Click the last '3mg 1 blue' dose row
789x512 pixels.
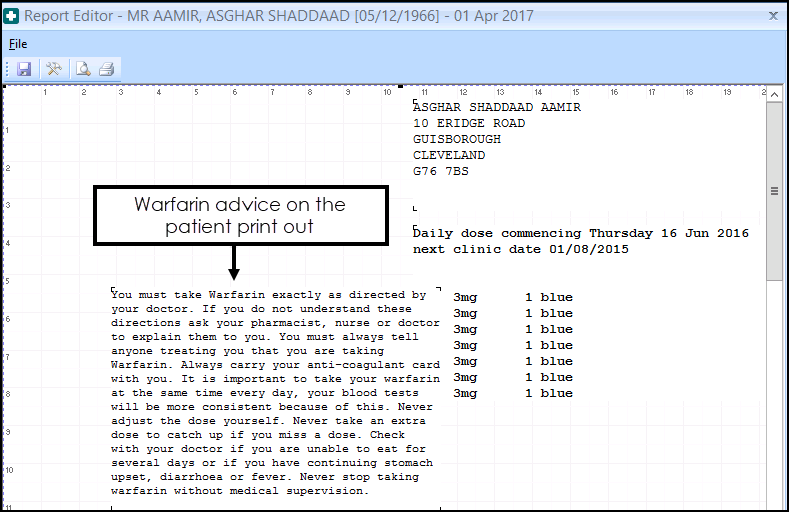click(513, 393)
